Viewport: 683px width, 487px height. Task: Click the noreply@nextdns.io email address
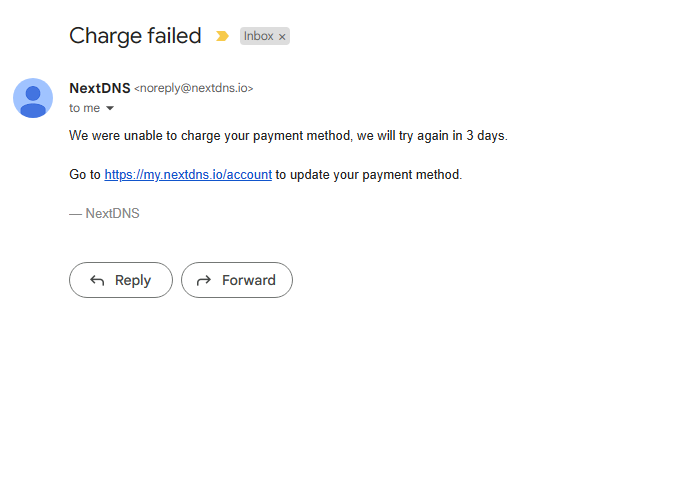[x=193, y=88]
